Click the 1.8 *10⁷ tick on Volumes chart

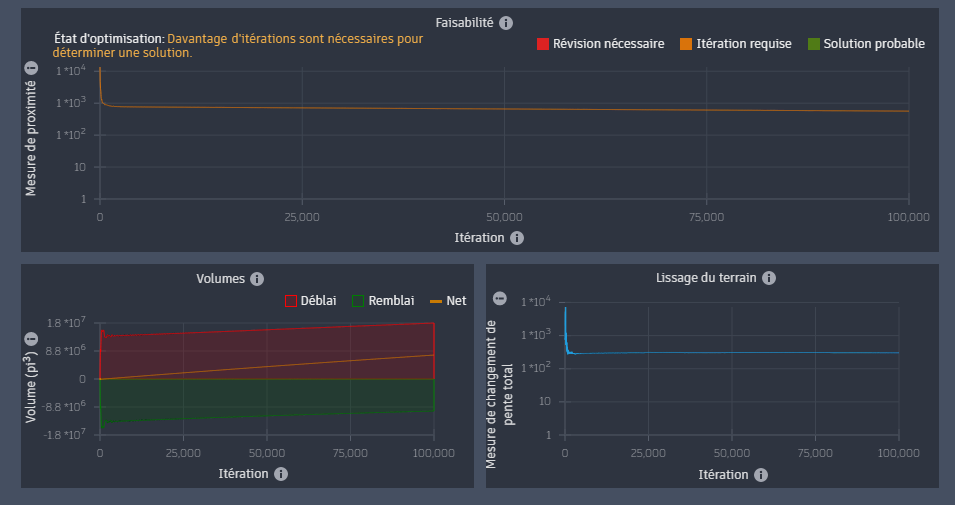click(x=66, y=322)
